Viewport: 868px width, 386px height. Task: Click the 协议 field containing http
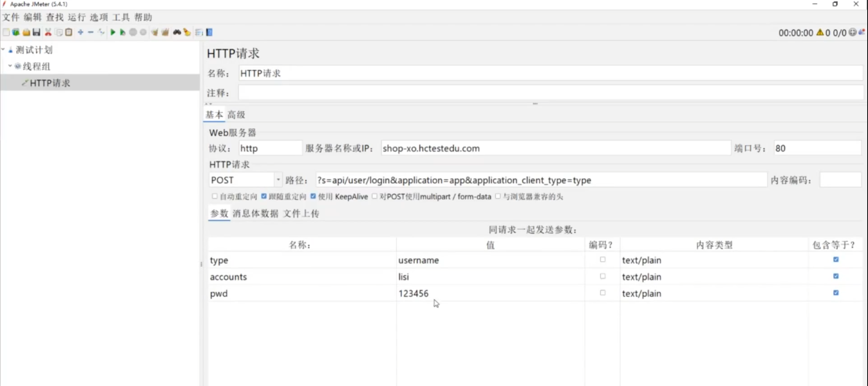pos(270,148)
